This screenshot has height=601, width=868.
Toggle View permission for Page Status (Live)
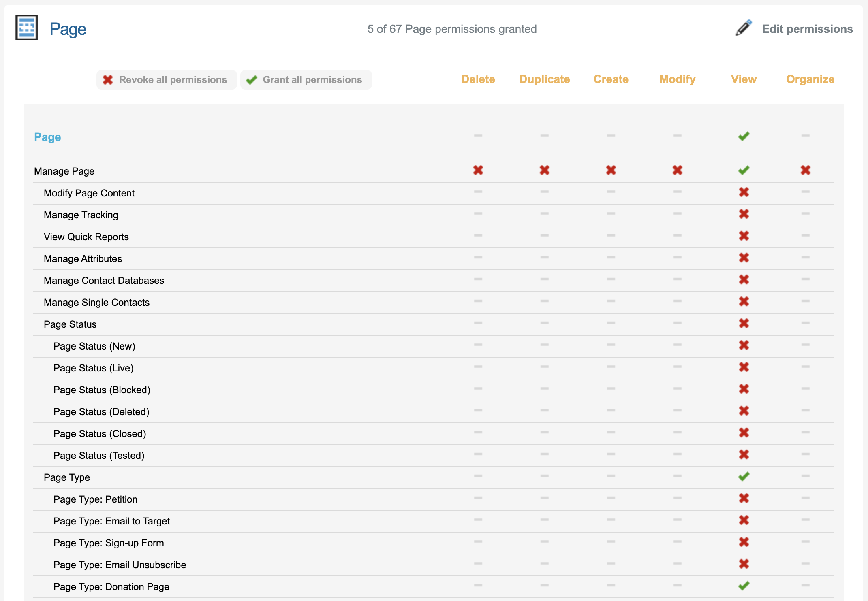point(744,367)
